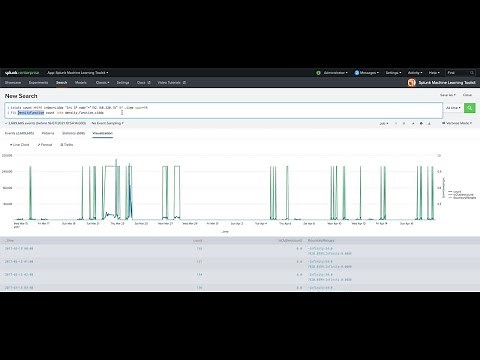480x360 pixels.
Task: Expand the Classic nav dropdown
Action: 102,83
